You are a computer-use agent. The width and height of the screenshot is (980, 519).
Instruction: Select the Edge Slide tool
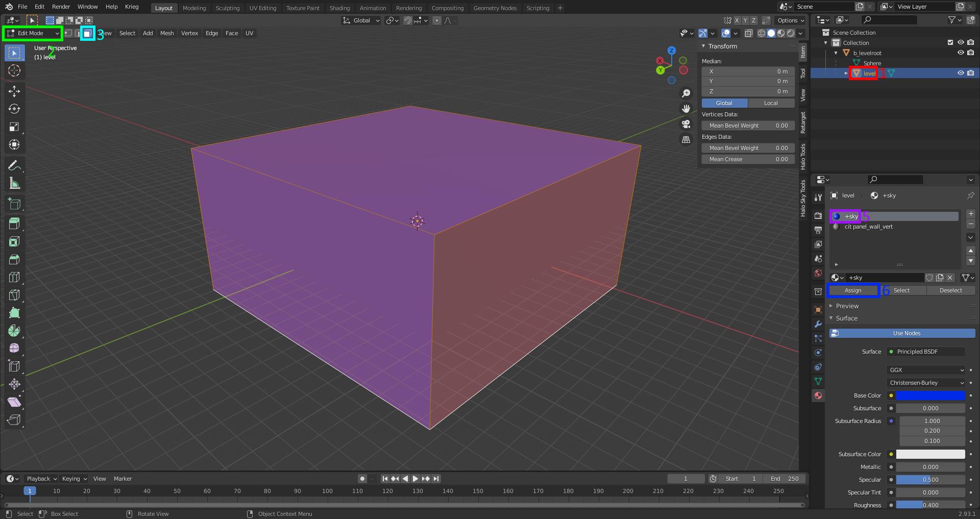14,366
